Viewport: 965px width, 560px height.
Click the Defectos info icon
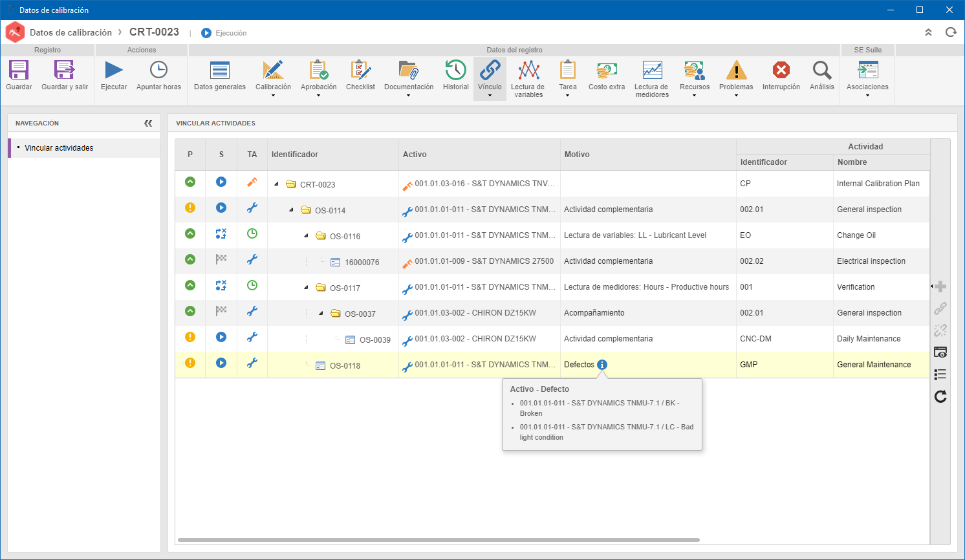602,365
